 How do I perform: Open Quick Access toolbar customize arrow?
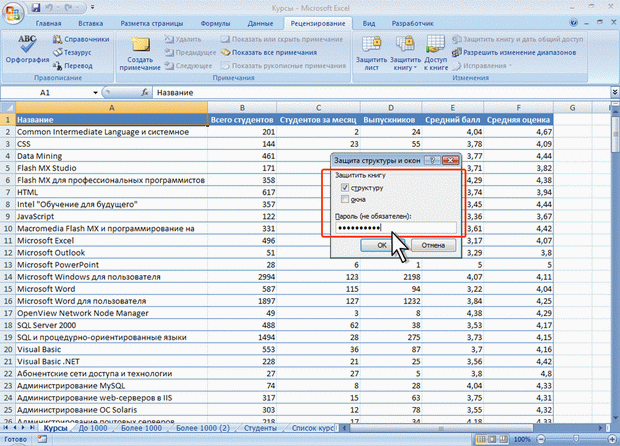coord(93,8)
